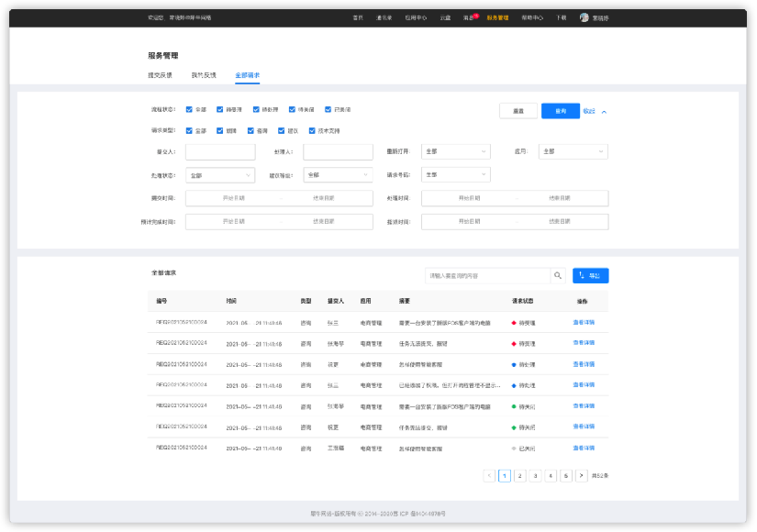Select the 全部请求 tab
The image size is (757, 532).
[247, 75]
